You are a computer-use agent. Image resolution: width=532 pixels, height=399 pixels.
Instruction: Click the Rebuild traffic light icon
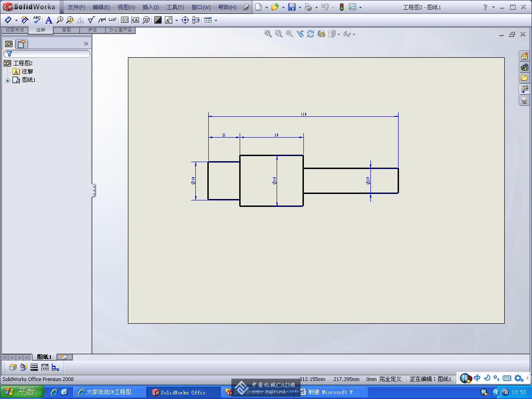[x=342, y=7]
